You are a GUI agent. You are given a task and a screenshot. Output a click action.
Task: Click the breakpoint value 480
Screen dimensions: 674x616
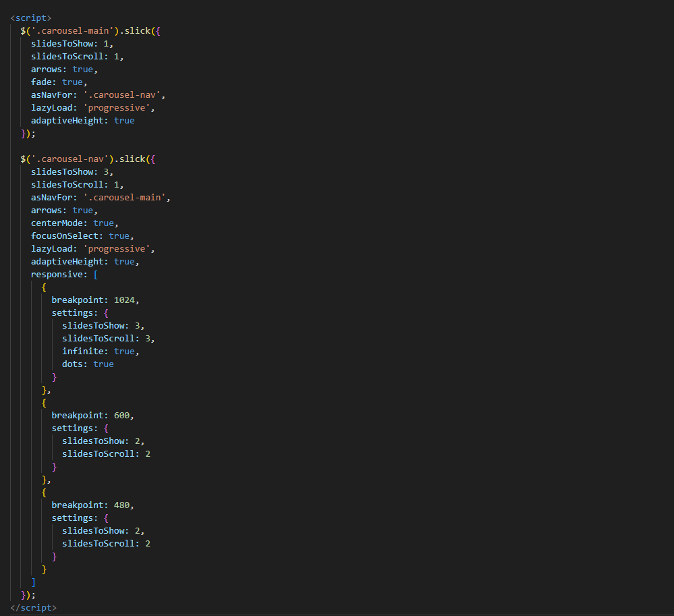click(x=124, y=505)
